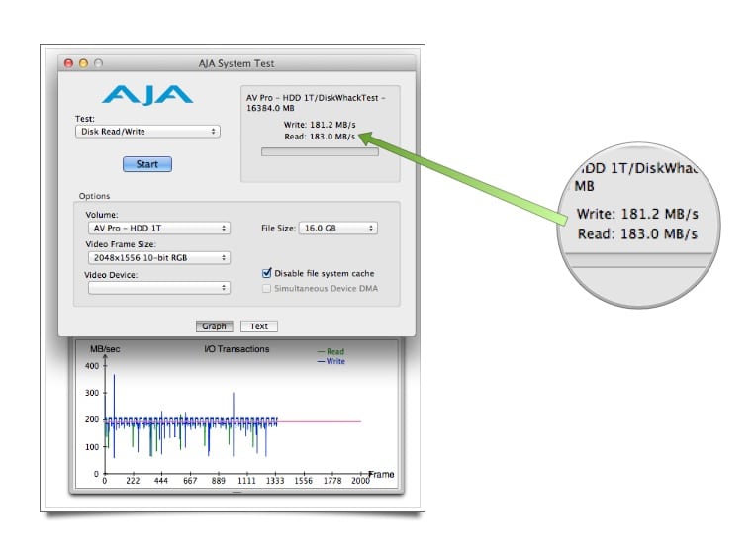Switch to the Text view tab
The width and height of the screenshot is (756, 555).
pos(259,326)
